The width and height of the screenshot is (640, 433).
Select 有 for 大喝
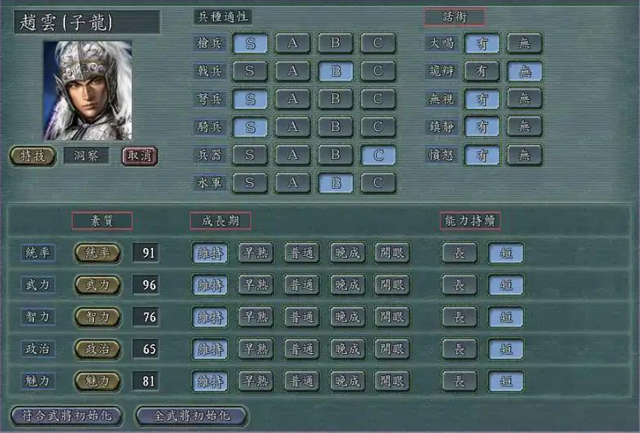click(482, 43)
